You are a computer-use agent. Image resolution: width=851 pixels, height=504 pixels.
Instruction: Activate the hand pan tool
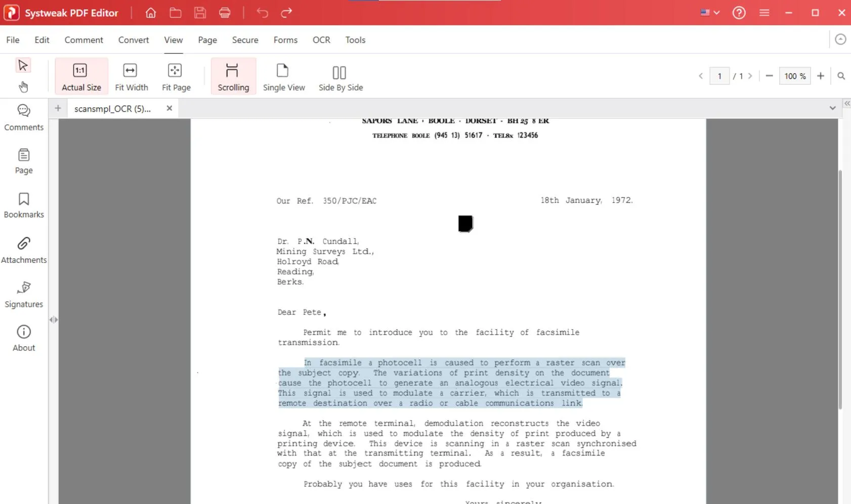pyautogui.click(x=23, y=87)
